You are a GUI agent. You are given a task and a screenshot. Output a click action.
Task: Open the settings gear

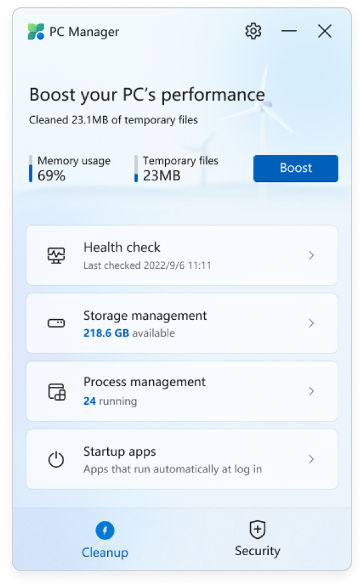[x=252, y=31]
